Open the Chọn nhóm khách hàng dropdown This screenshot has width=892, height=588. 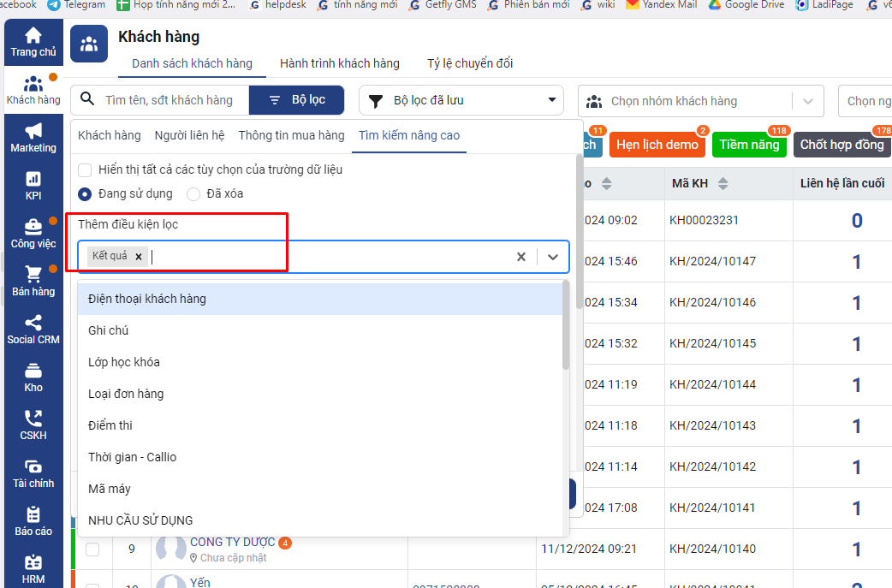(700, 101)
